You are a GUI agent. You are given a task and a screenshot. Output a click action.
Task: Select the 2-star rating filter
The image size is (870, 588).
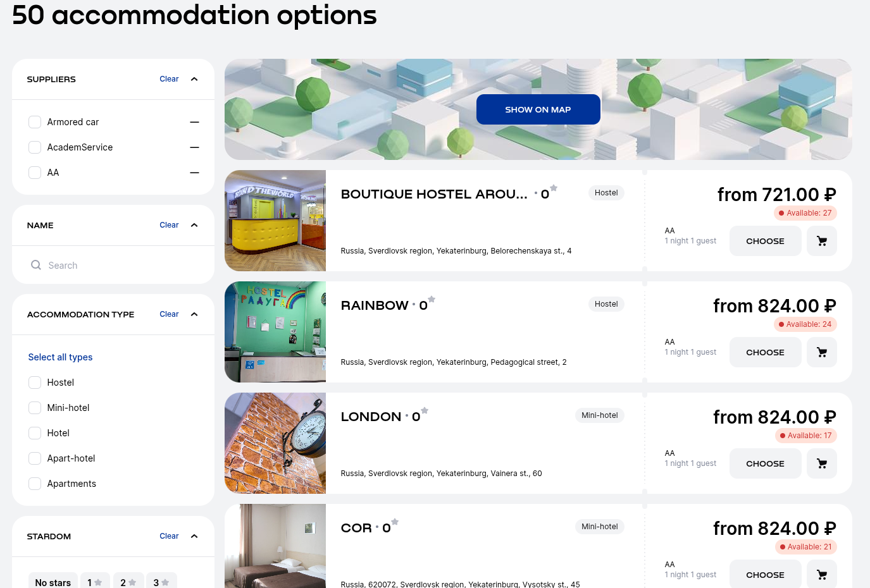(x=128, y=582)
